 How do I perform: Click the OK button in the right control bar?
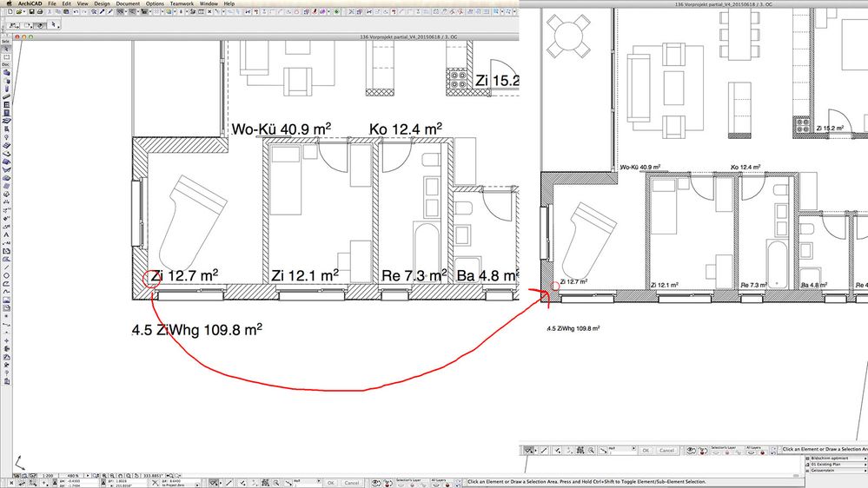click(646, 451)
